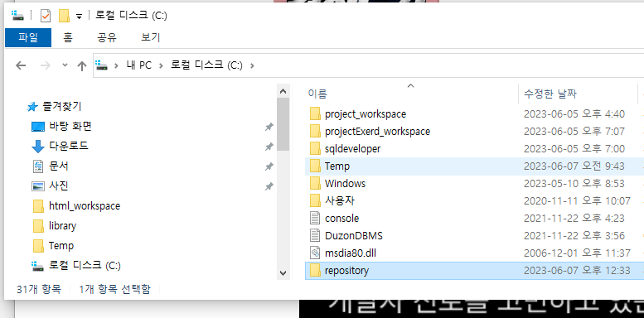Go back with the left arrow button
This screenshot has height=318, width=644.
pyautogui.click(x=21, y=65)
